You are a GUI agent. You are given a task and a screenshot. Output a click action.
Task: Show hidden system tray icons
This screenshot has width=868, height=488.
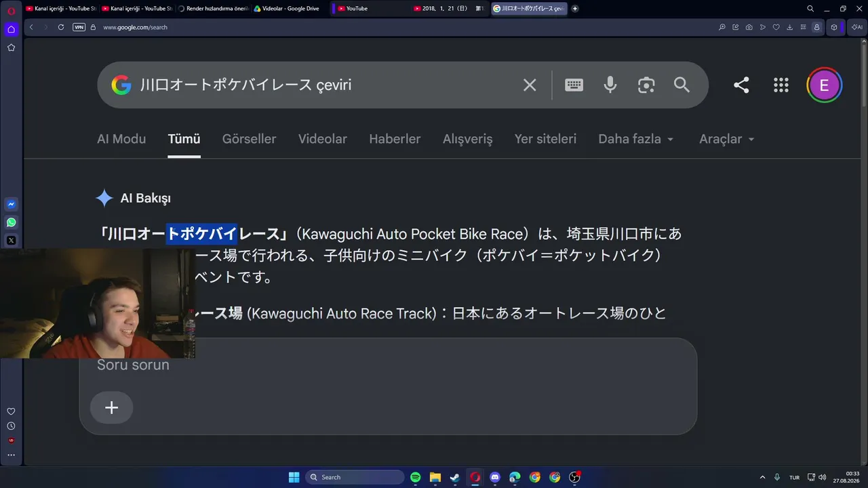(x=762, y=477)
